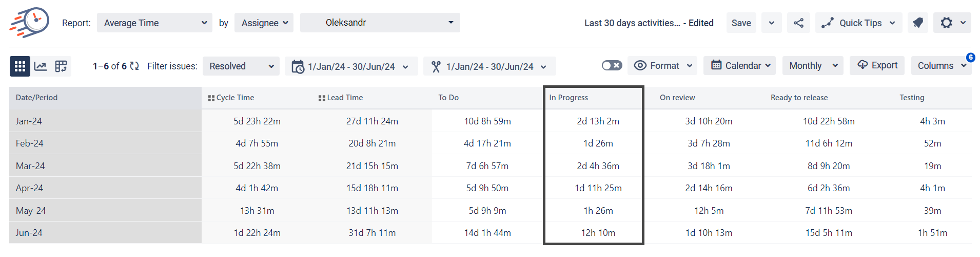Click the Save button

741,23
